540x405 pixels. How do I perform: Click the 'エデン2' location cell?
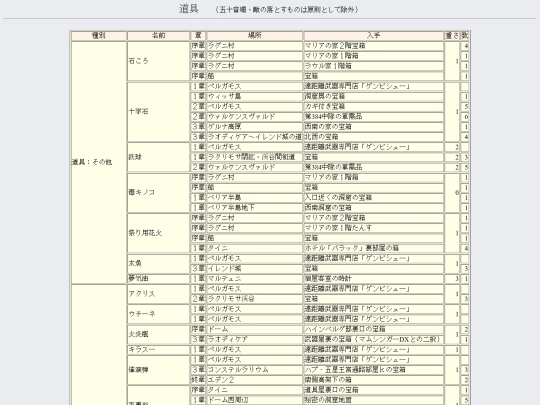click(255, 380)
